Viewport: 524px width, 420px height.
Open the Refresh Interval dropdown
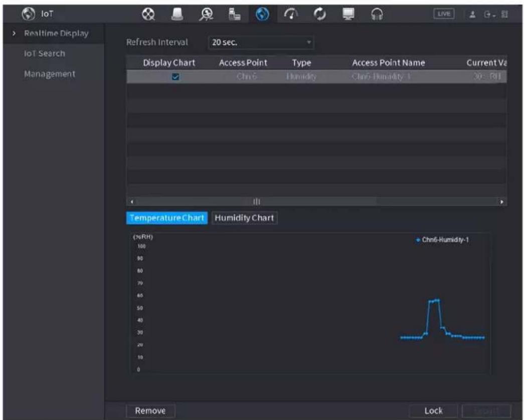(x=261, y=43)
